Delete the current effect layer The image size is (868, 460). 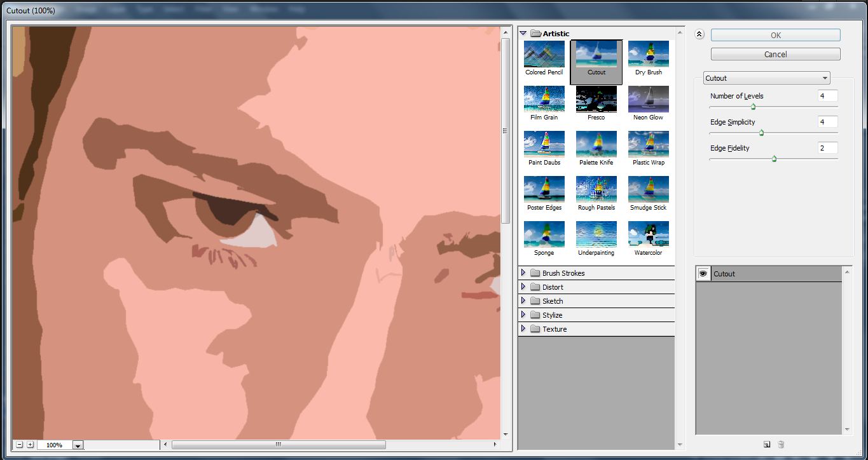point(781,444)
